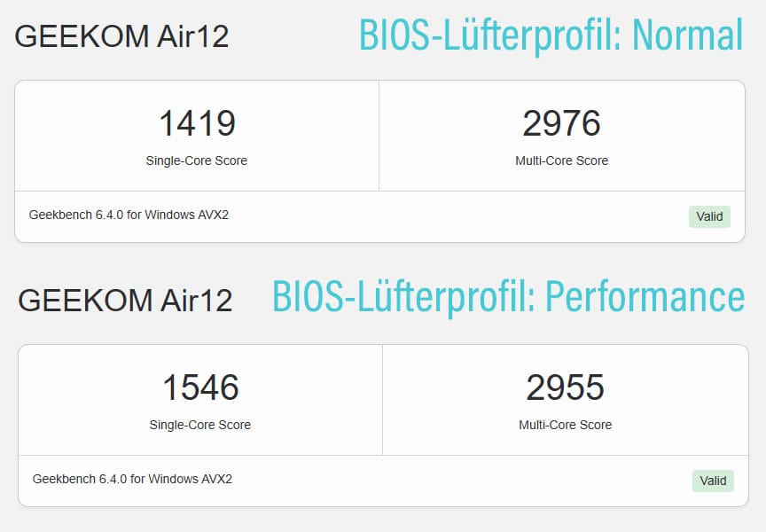This screenshot has height=532, width=766.
Task: Click the Multi-Core Score label under 2955
Action: [x=566, y=425]
